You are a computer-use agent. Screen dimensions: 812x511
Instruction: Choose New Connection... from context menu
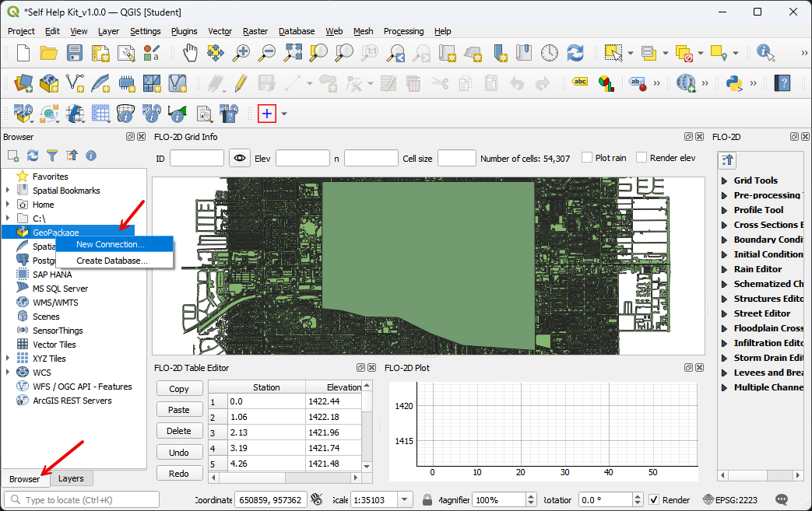point(110,244)
